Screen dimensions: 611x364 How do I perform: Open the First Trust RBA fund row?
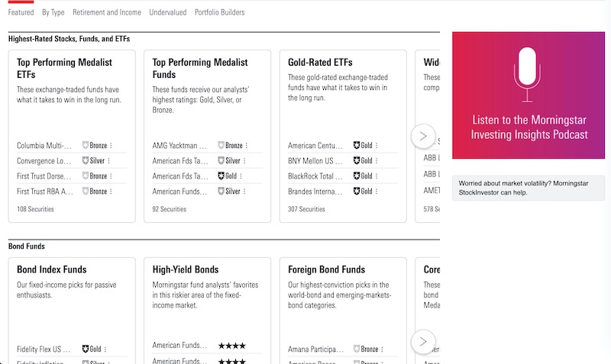tap(46, 192)
